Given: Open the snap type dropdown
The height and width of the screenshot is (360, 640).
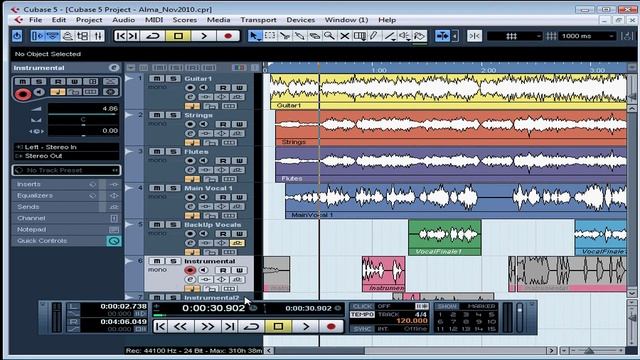Looking at the screenshot, I should [x=514, y=36].
